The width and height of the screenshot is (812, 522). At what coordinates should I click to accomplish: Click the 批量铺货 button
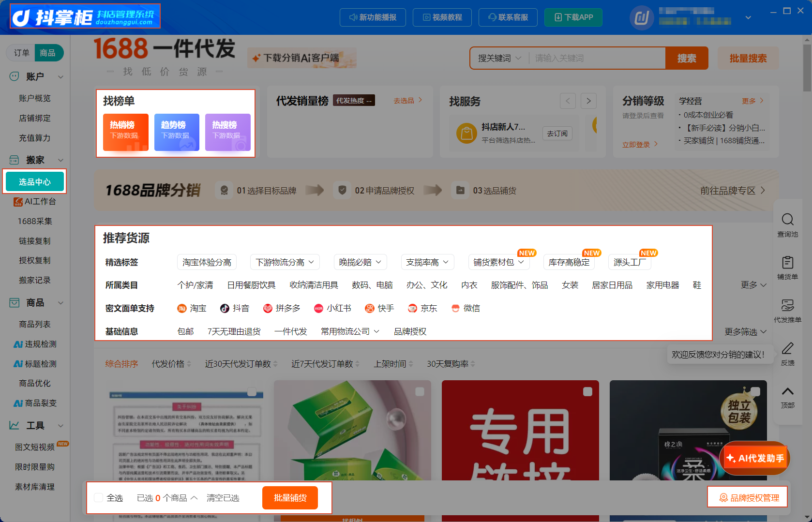(x=290, y=498)
